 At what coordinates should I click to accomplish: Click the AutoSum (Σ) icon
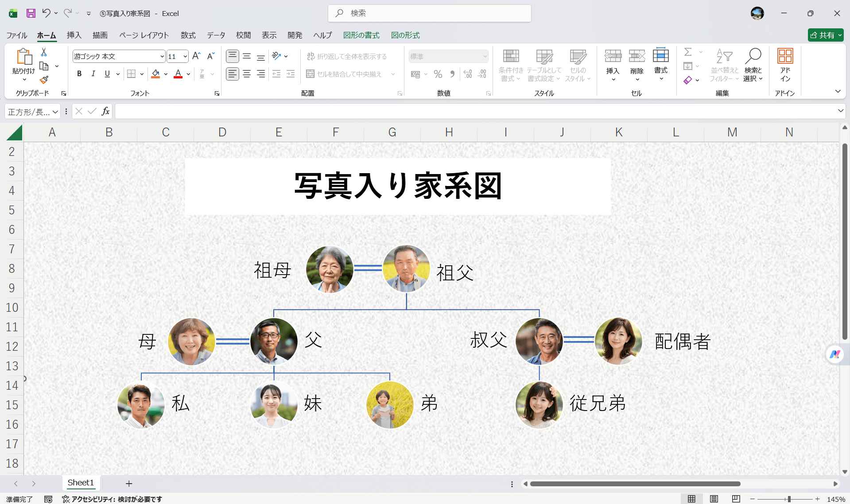click(687, 52)
